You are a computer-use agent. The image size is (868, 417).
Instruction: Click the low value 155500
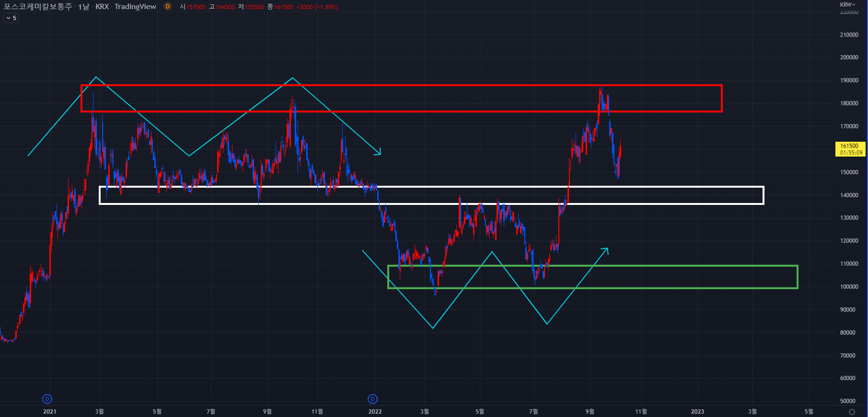tap(255, 7)
